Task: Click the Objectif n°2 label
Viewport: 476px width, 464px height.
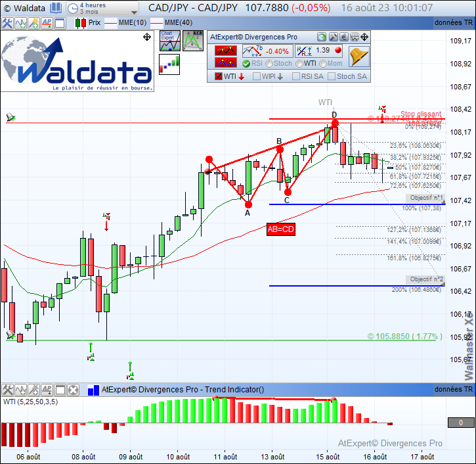Action: click(425, 279)
